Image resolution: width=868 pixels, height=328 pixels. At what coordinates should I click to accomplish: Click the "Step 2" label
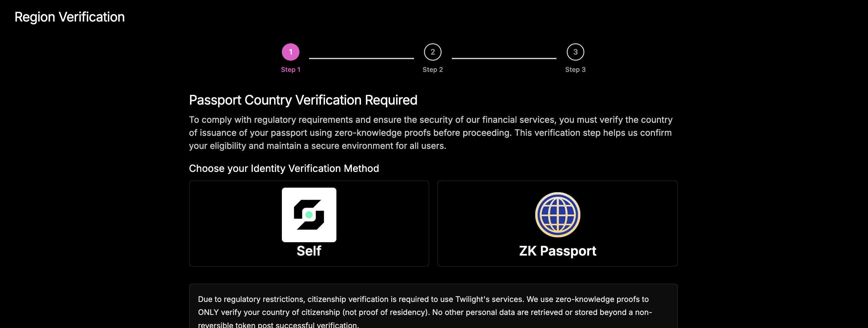[x=433, y=69]
